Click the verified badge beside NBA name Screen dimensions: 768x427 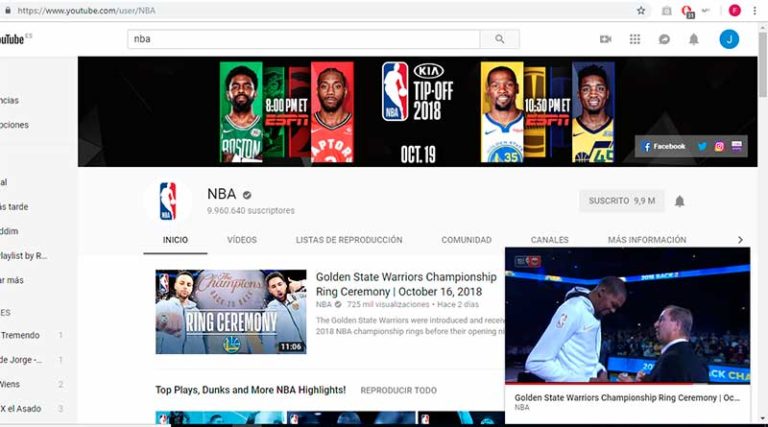[x=247, y=195]
